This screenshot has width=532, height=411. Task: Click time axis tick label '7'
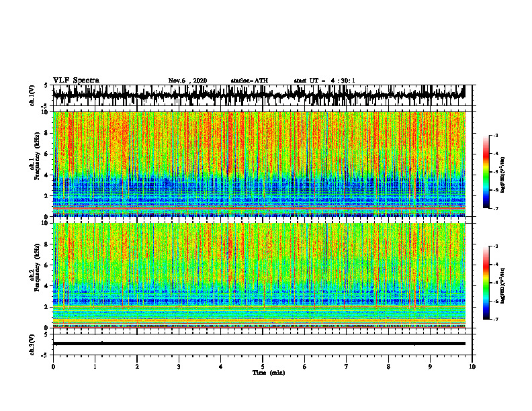[x=347, y=367]
